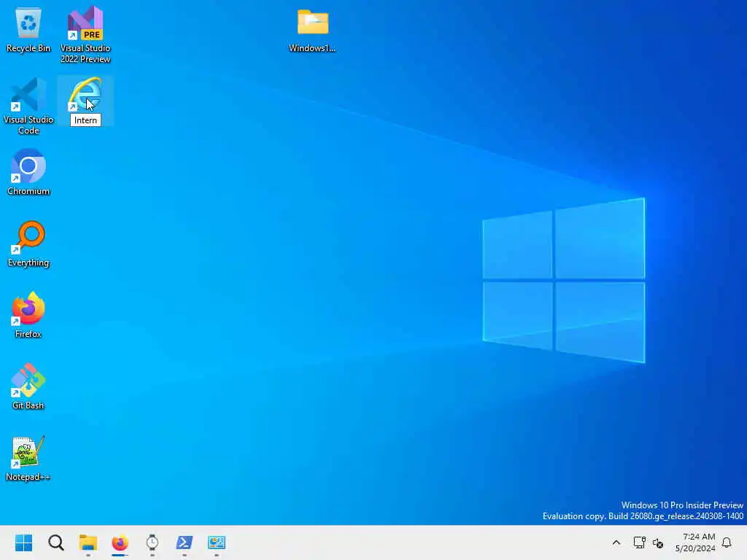
Task: Select the Everything search shortcut
Action: [28, 244]
